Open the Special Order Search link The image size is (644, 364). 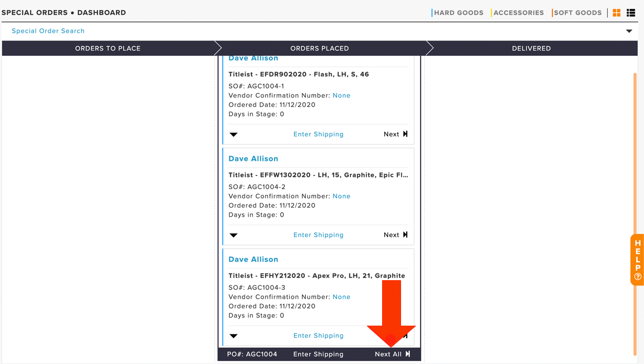coord(48,31)
